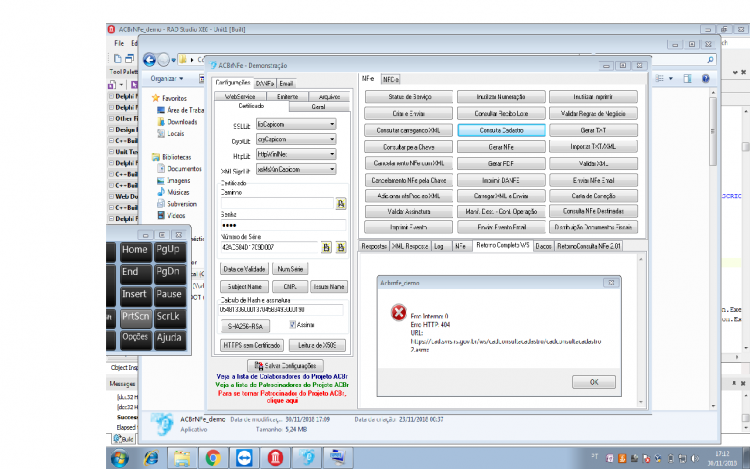
Task: Close the Acbrnfe_demo error dialog
Action: (611, 283)
